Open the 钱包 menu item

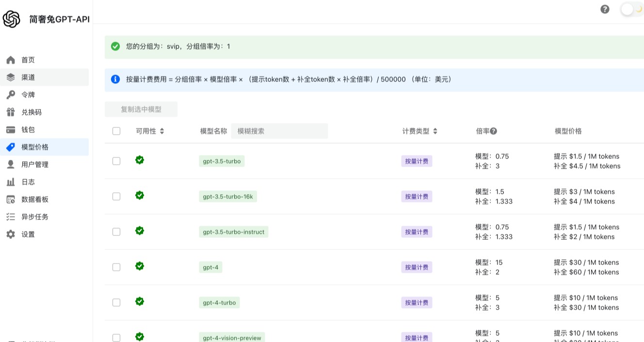point(45,130)
